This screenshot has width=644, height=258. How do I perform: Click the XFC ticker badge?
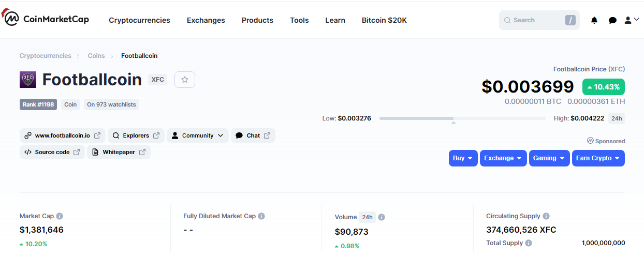pos(158,80)
